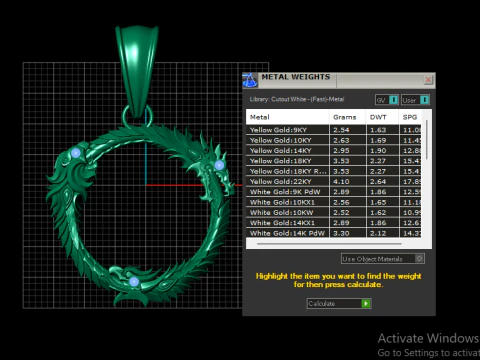Click the 2.56 grams value for 10KX1

pyautogui.click(x=341, y=202)
